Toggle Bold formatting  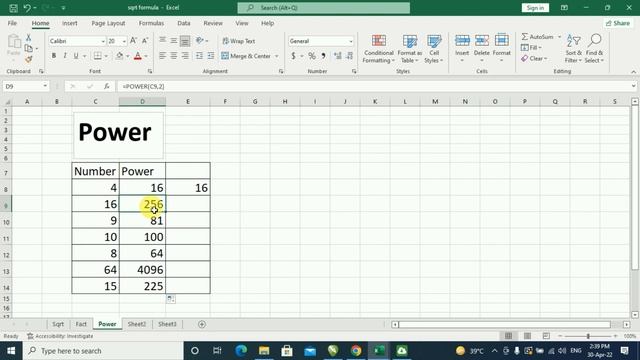coord(53,56)
